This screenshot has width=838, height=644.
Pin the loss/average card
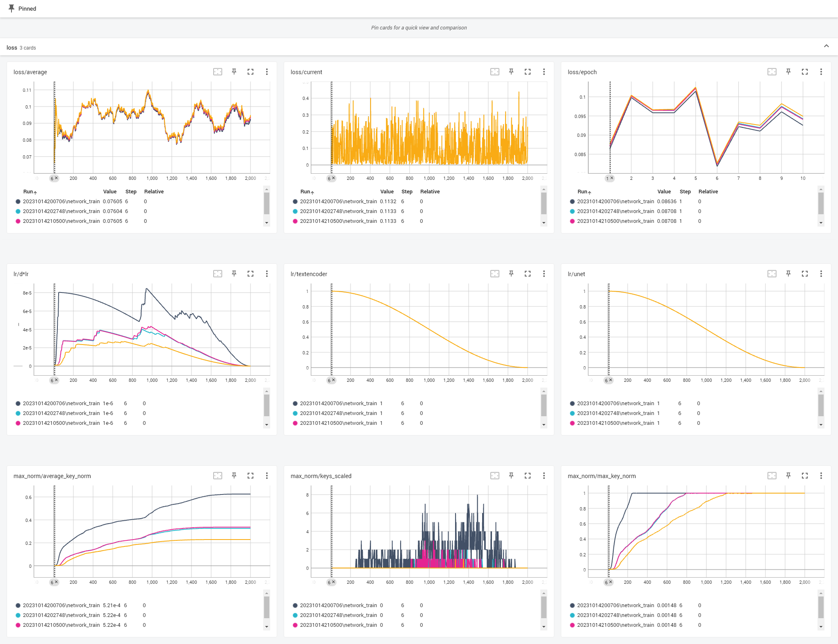[234, 72]
